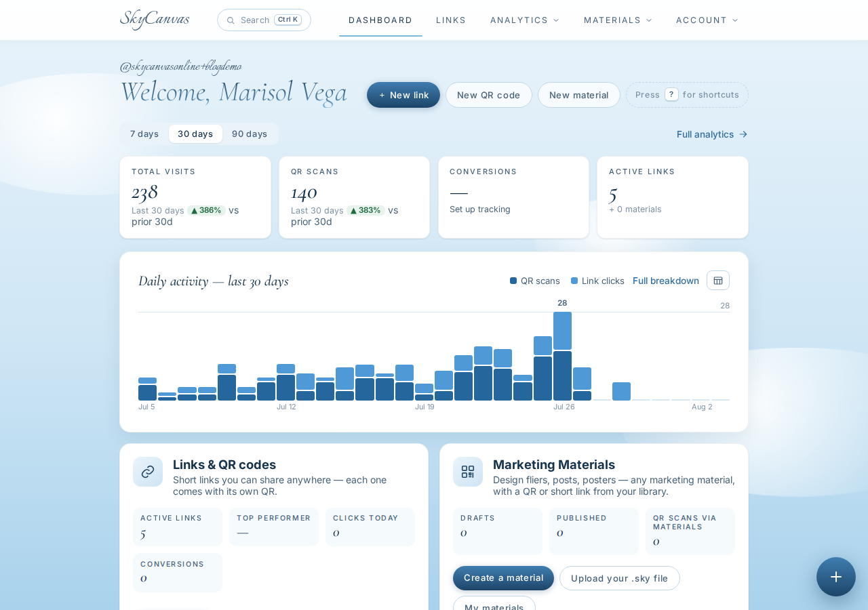Image resolution: width=868 pixels, height=610 pixels.
Task: Open the Full breakdown link
Action: tap(666, 281)
